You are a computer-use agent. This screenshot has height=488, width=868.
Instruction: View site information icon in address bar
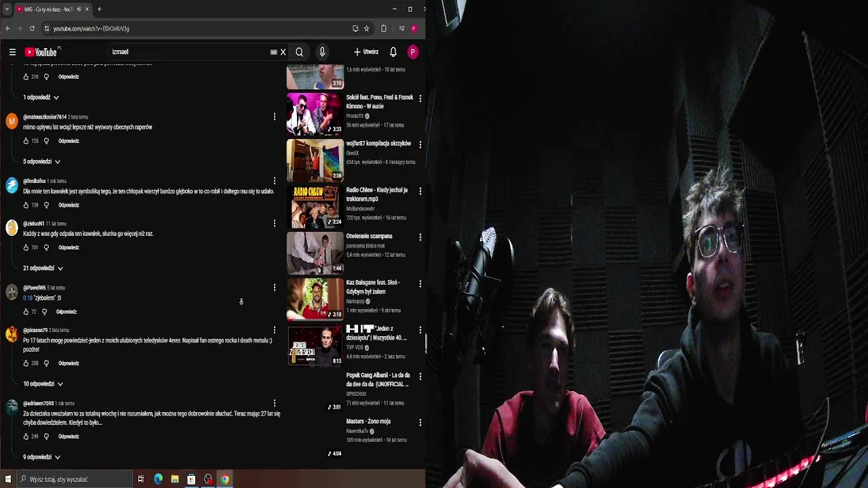(x=46, y=28)
